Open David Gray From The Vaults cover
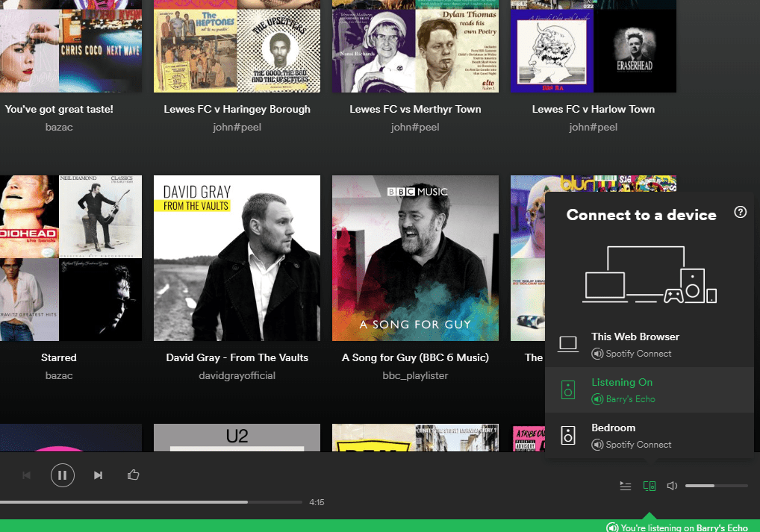Viewport: 760px width, 532px height. coord(237,257)
